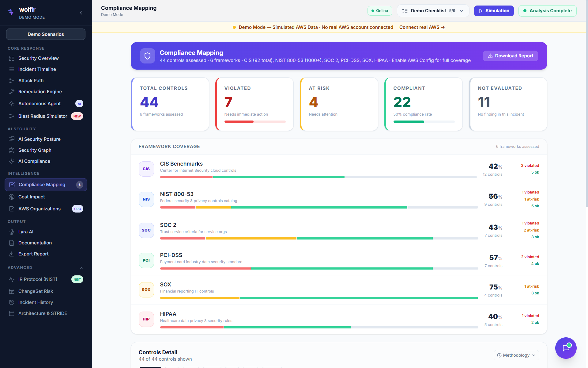588x368 pixels.
Task: Go to Cost Impact page
Action: pos(31,197)
